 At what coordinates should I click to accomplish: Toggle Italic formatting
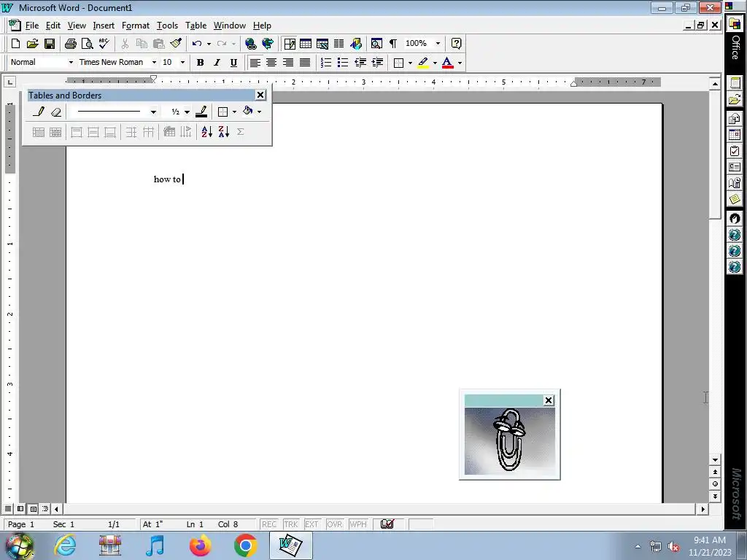(217, 63)
